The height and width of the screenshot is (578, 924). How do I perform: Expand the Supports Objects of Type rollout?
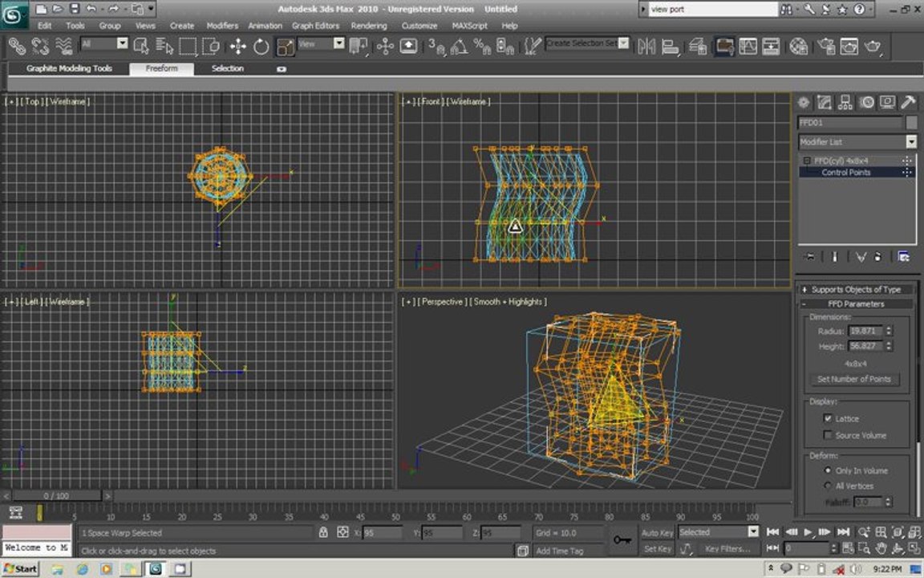(856, 290)
